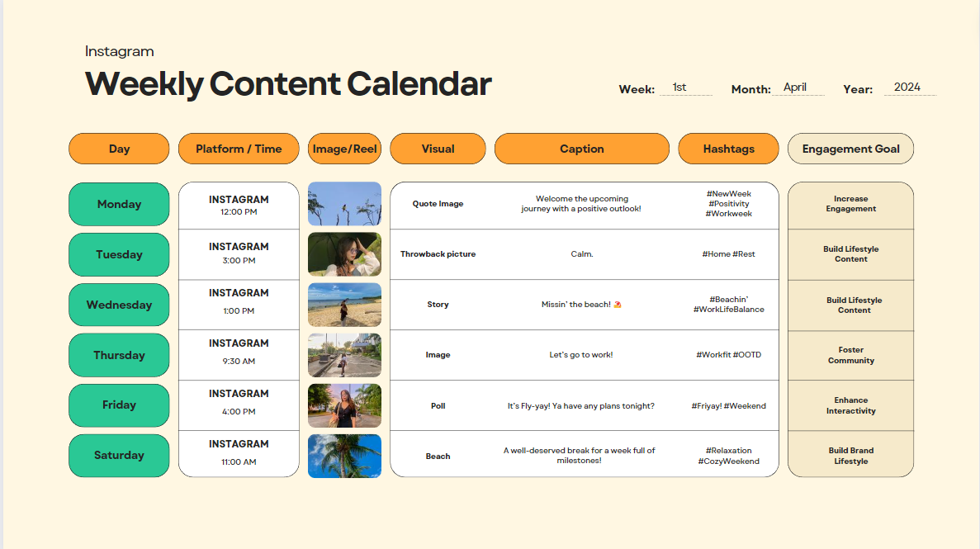Image resolution: width=980 pixels, height=549 pixels.
Task: Open Friday's sunset portrait thumbnail
Action: [x=344, y=405]
